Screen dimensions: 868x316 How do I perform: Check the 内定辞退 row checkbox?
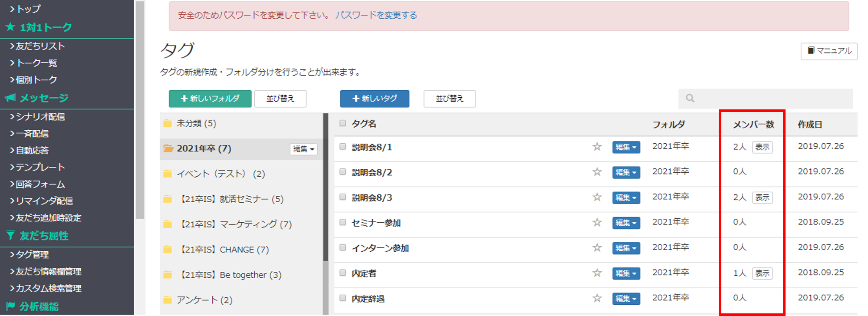point(343,298)
